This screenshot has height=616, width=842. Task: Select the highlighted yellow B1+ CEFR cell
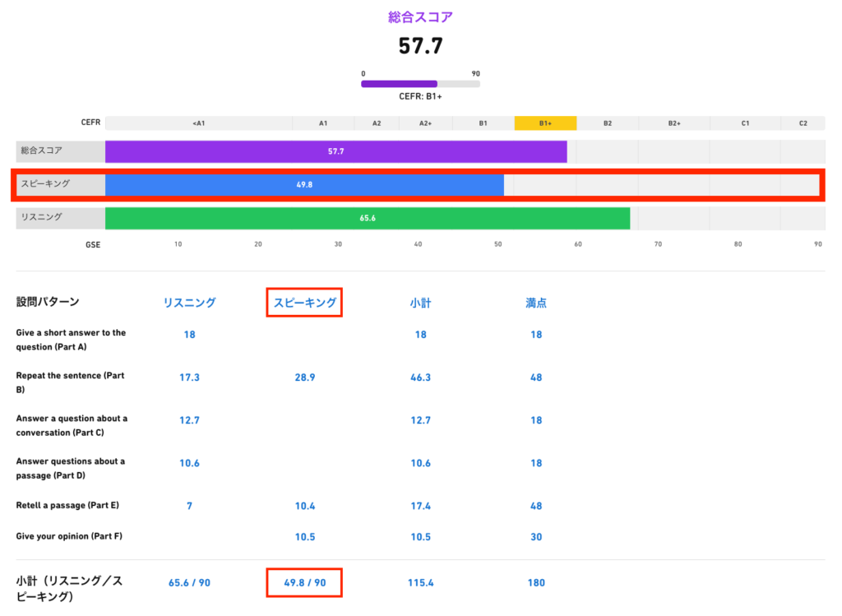click(x=545, y=123)
